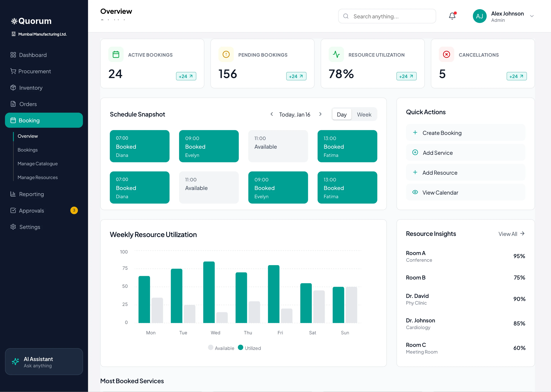Go to previous day in Schedule Snapshot
551x392 pixels.
coord(271,114)
